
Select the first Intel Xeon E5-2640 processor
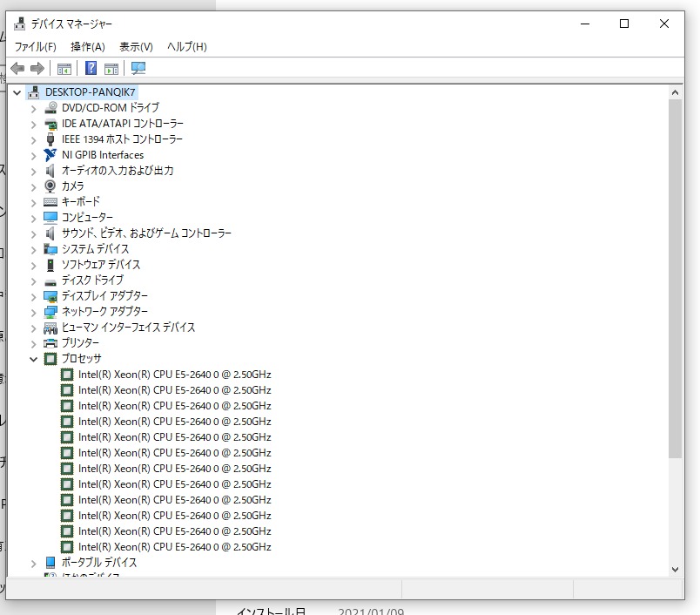click(174, 375)
